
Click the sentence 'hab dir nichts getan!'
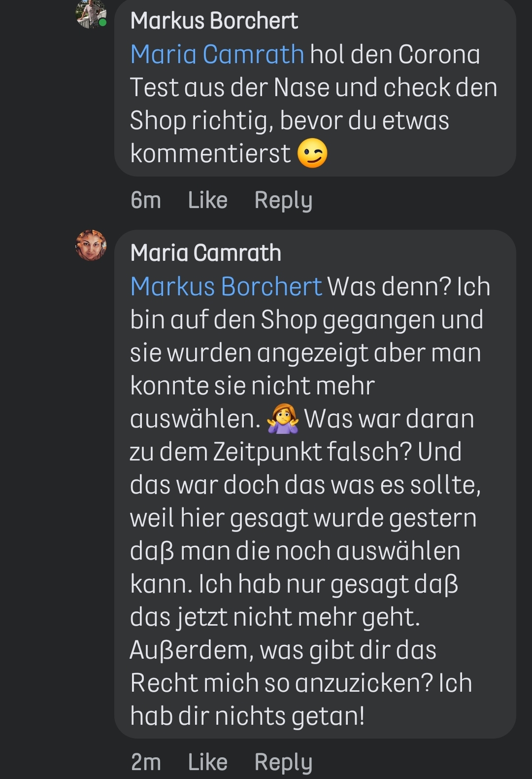click(x=247, y=716)
